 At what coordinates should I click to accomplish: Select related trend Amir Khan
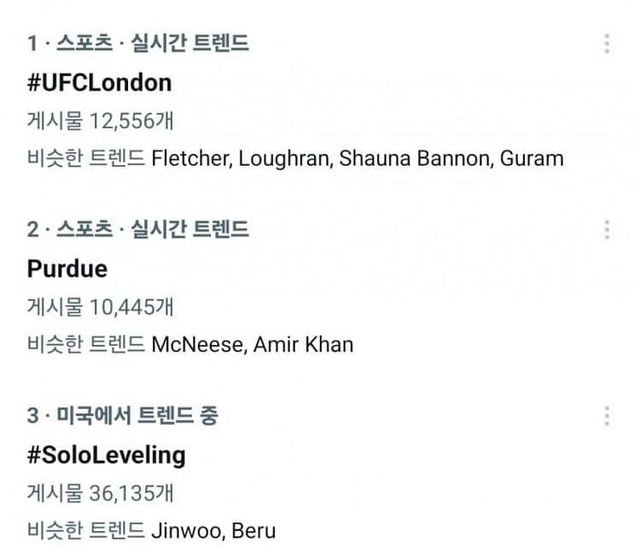point(303,344)
